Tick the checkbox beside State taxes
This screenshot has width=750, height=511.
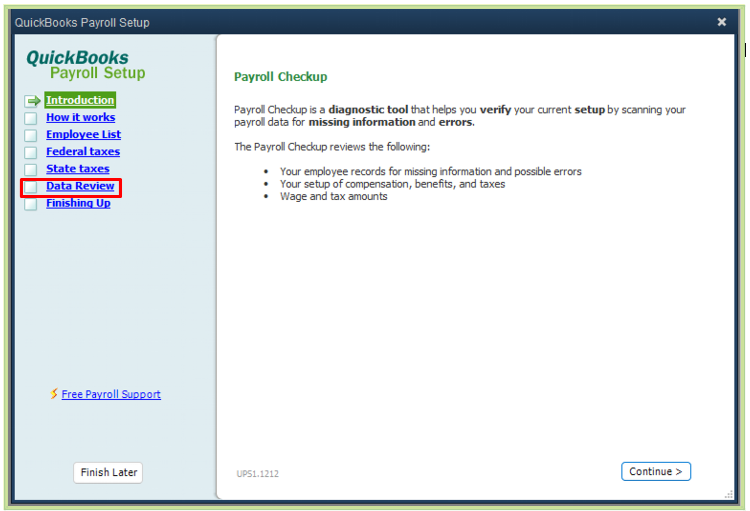pos(31,170)
